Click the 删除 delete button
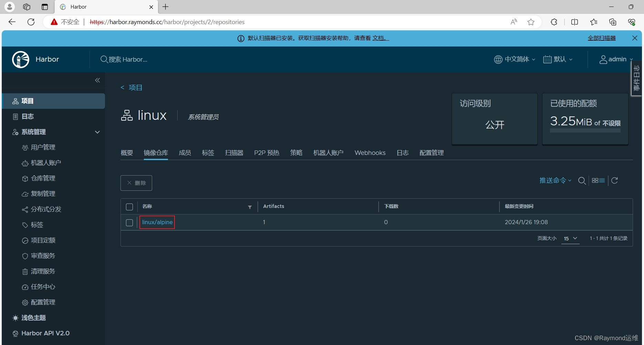 pyautogui.click(x=136, y=183)
